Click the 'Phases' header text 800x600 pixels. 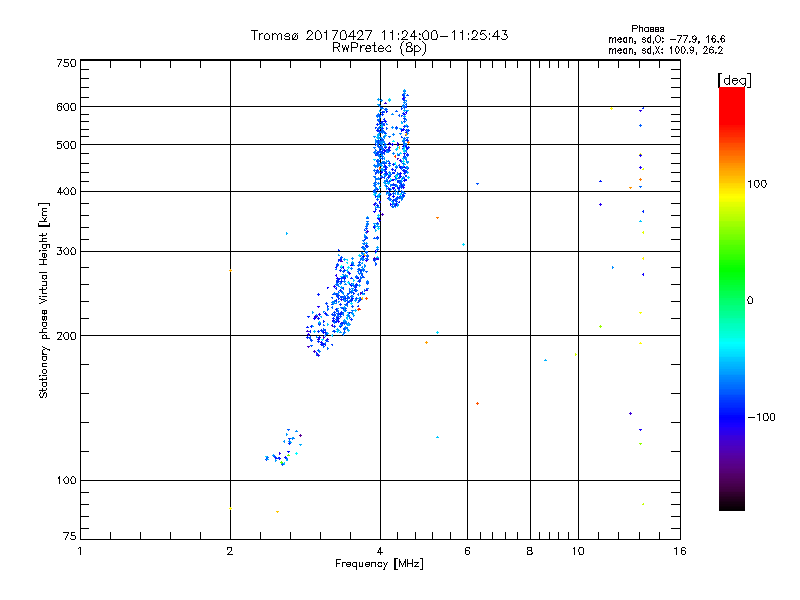point(647,29)
